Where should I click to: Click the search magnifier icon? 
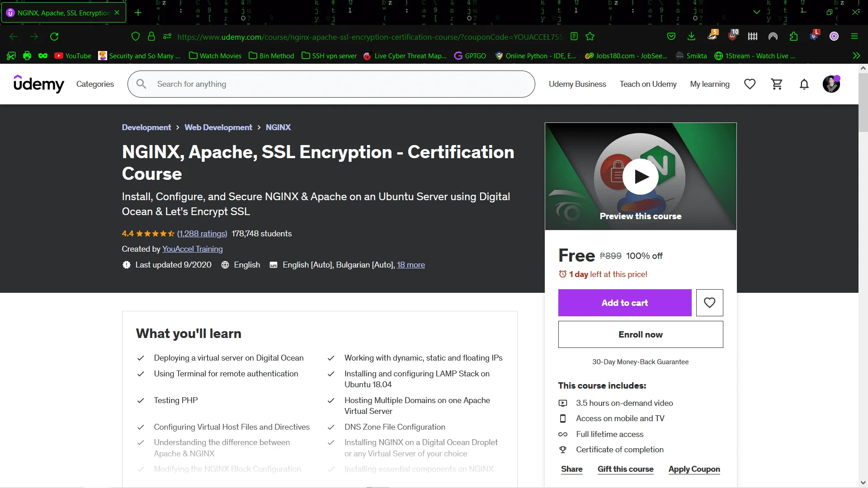pyautogui.click(x=141, y=84)
